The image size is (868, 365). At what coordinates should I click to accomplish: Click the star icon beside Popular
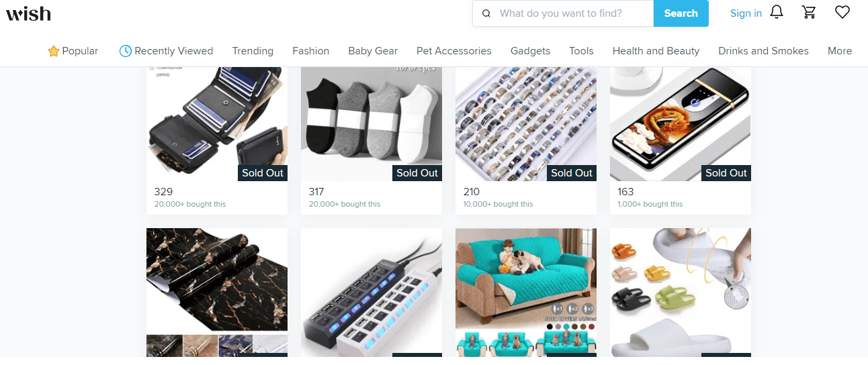point(54,51)
